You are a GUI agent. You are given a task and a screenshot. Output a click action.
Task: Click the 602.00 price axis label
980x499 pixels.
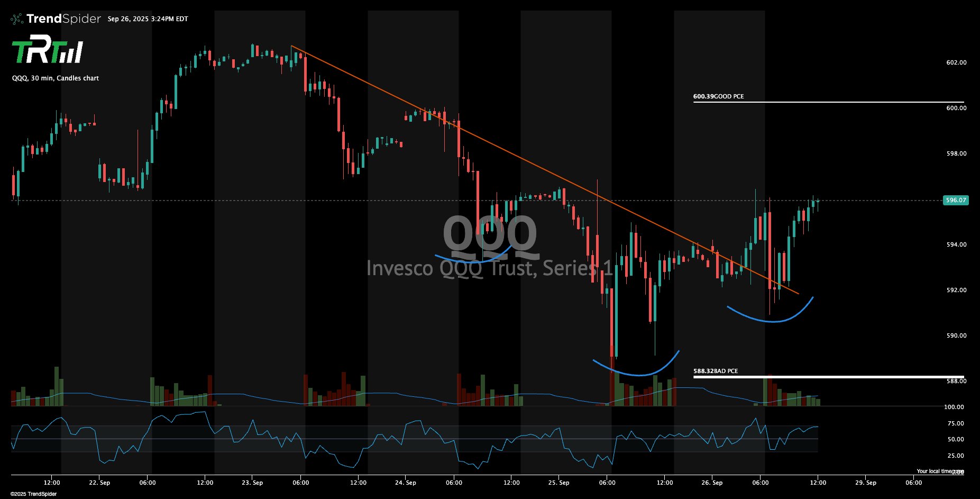click(956, 62)
